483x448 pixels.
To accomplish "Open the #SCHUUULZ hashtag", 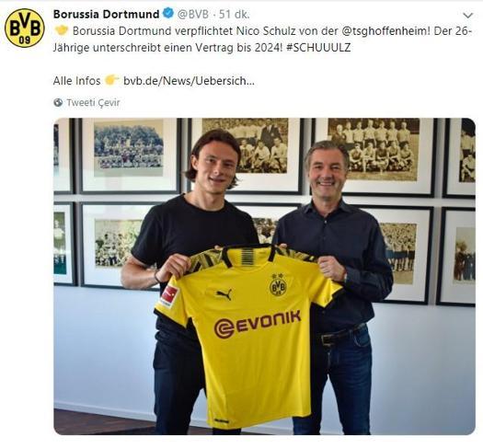I will (x=319, y=48).
